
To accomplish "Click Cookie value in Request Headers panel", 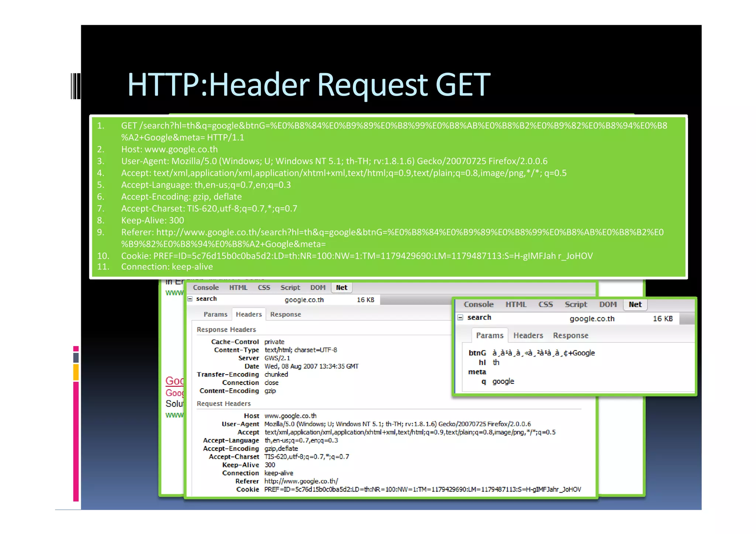I will click(x=422, y=489).
